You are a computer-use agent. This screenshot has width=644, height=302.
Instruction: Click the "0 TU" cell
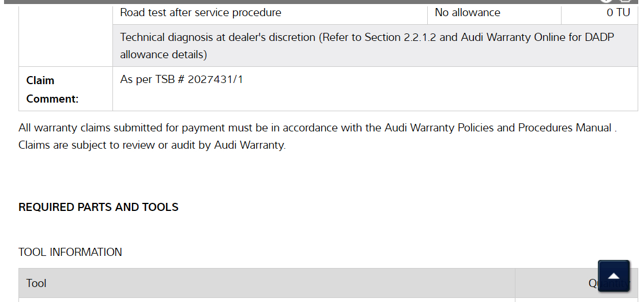point(618,13)
